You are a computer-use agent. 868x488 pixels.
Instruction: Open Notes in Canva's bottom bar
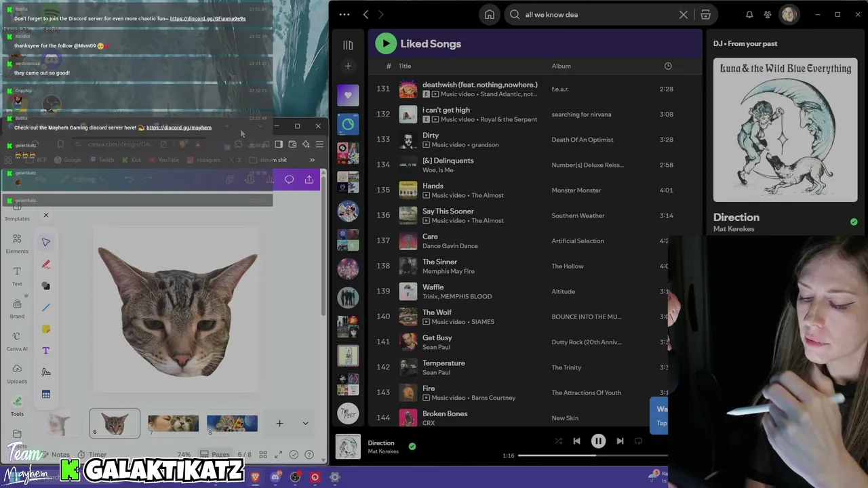pos(56,455)
